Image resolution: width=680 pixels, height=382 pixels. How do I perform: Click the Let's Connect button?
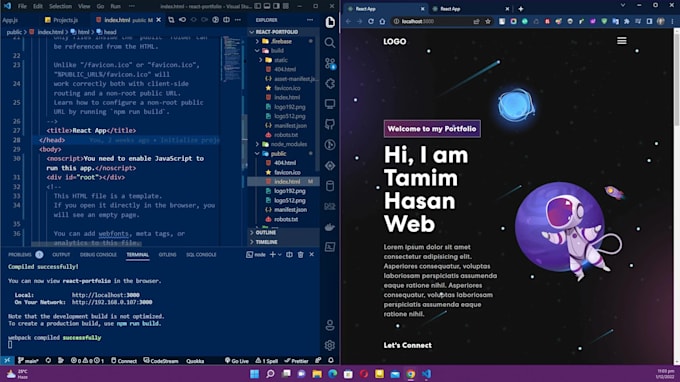point(408,345)
